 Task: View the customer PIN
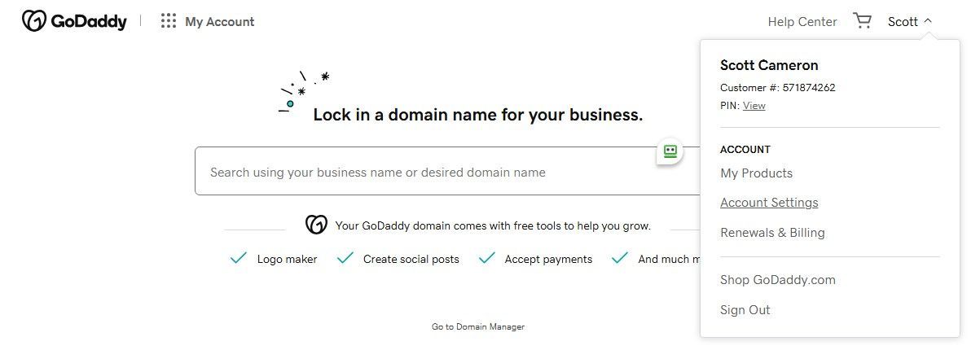(754, 106)
